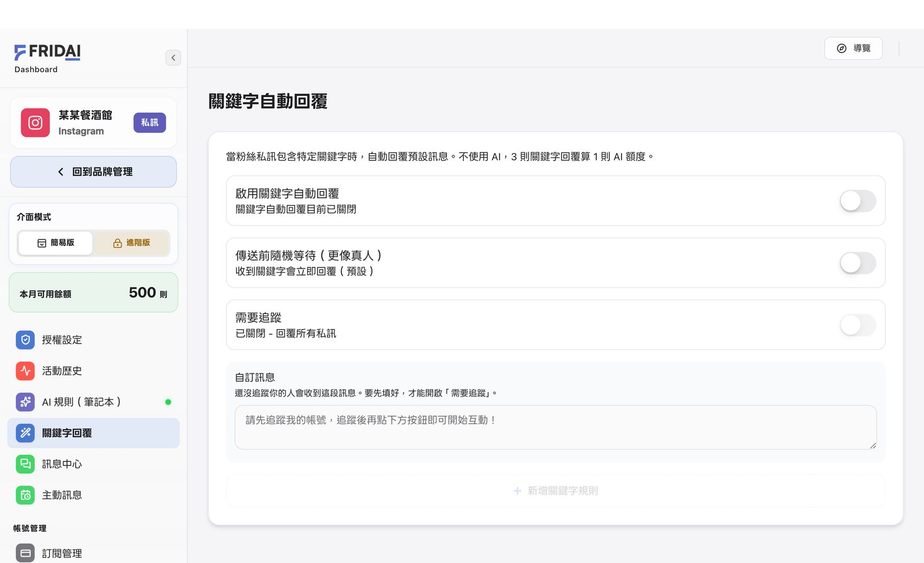
Task: Click the plus icon beside 新增關鍵字規則
Action: point(517,491)
